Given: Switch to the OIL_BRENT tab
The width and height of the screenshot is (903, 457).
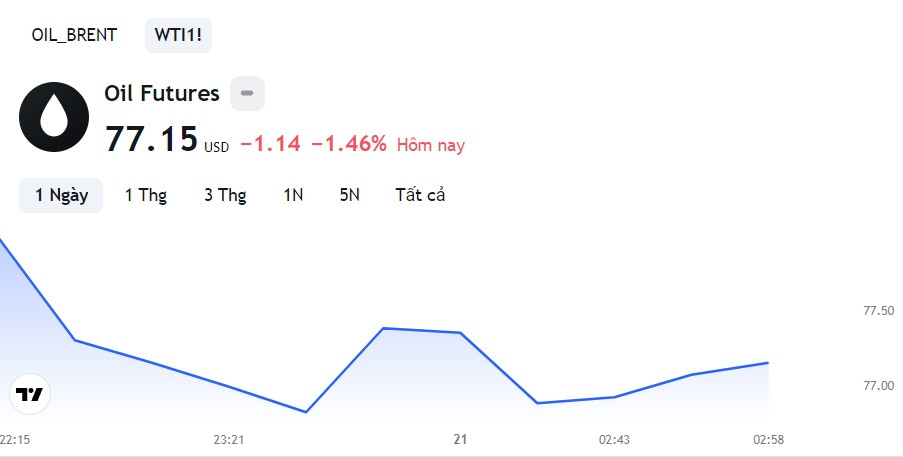Looking at the screenshot, I should [x=74, y=35].
